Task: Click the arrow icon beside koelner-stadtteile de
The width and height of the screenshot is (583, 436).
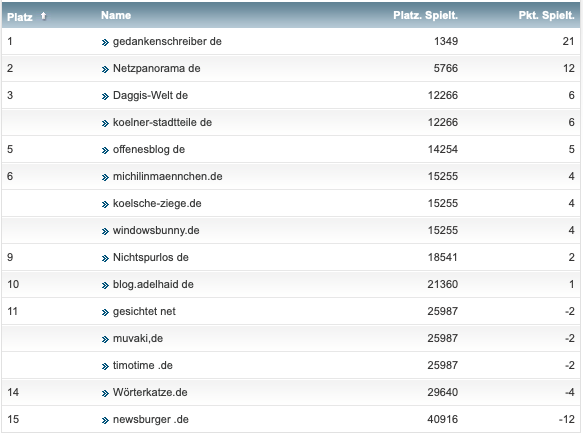Action: point(105,123)
